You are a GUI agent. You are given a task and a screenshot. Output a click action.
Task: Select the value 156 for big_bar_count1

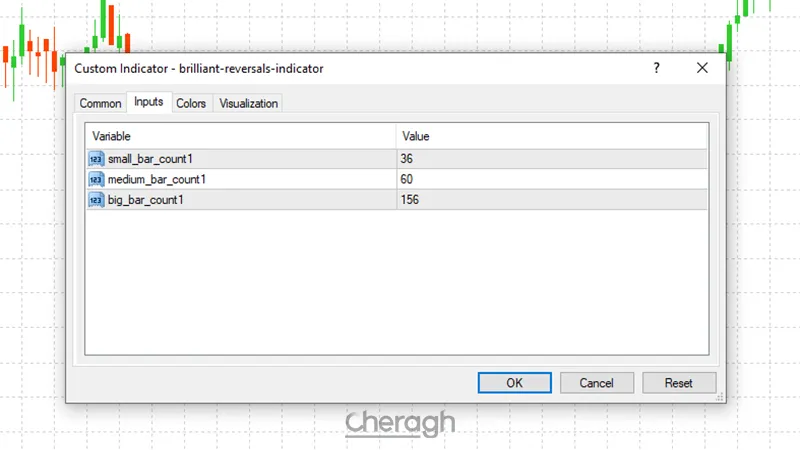(x=410, y=200)
